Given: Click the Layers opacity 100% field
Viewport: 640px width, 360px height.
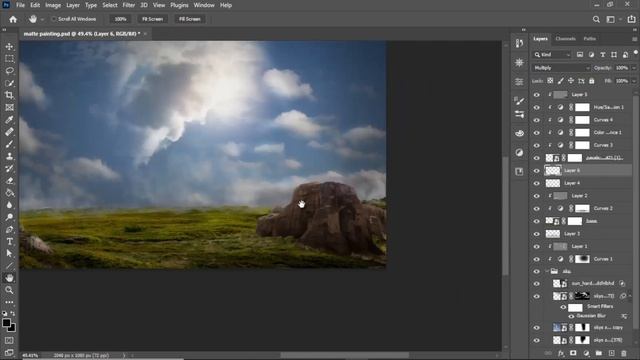Looking at the screenshot, I should 622,68.
